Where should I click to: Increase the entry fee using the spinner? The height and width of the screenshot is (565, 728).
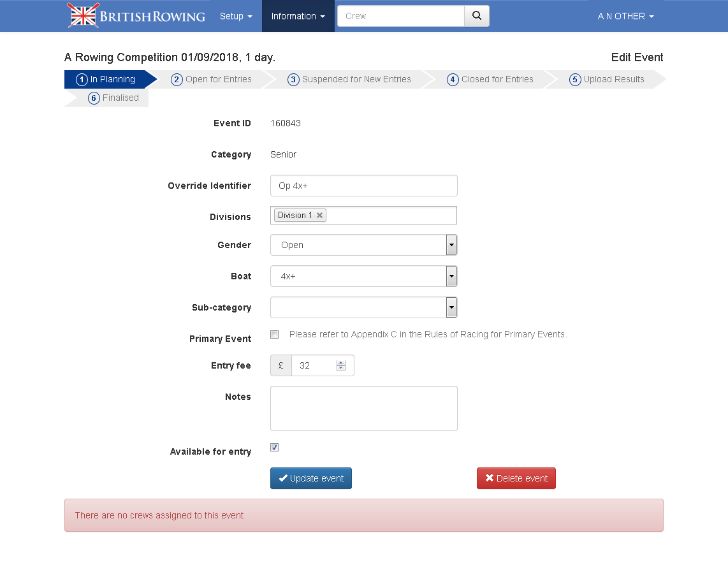click(x=341, y=363)
